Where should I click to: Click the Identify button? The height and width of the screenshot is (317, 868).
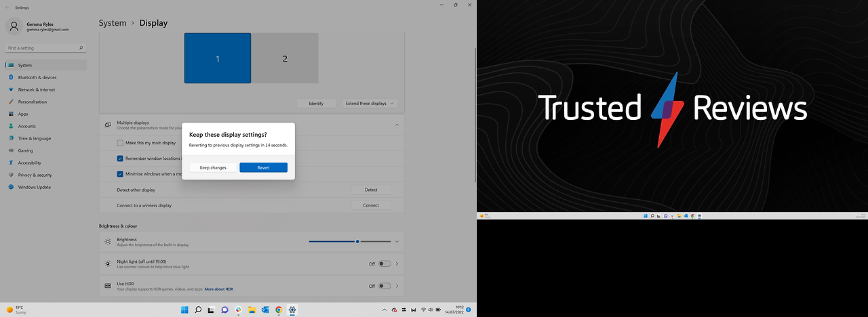(x=316, y=104)
